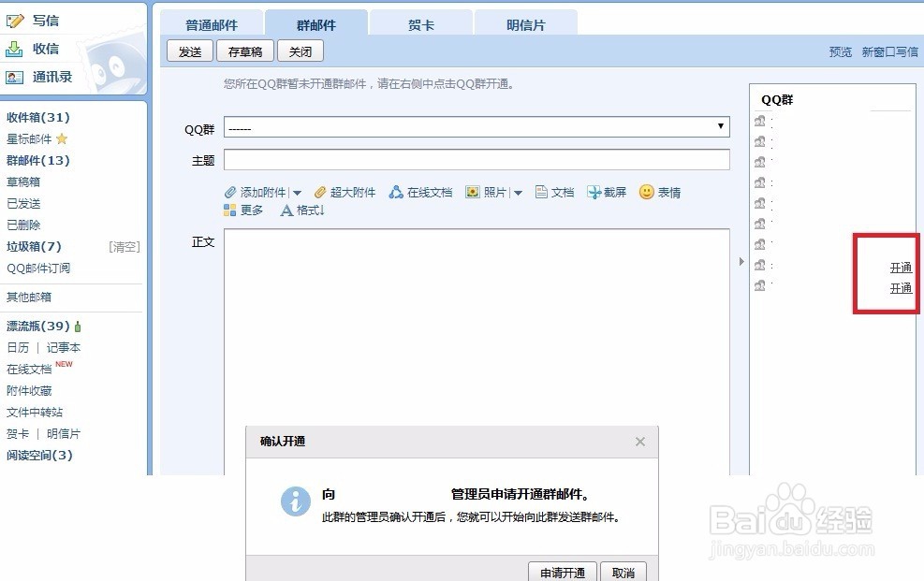Switch to the 群邮件 tab
The width and height of the screenshot is (924, 581).
[x=316, y=24]
